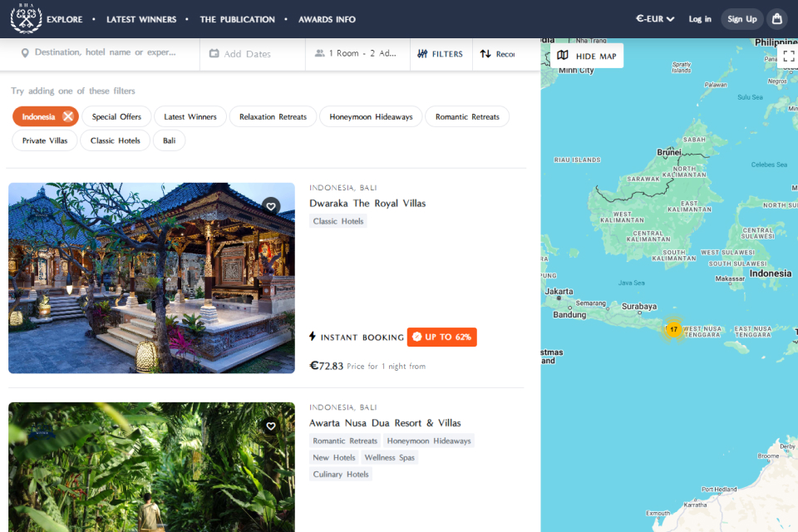Click the Log in link
The height and width of the screenshot is (532, 798).
pos(700,19)
